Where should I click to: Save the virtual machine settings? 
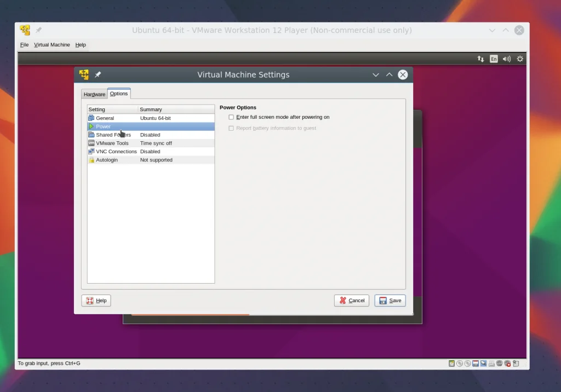390,301
